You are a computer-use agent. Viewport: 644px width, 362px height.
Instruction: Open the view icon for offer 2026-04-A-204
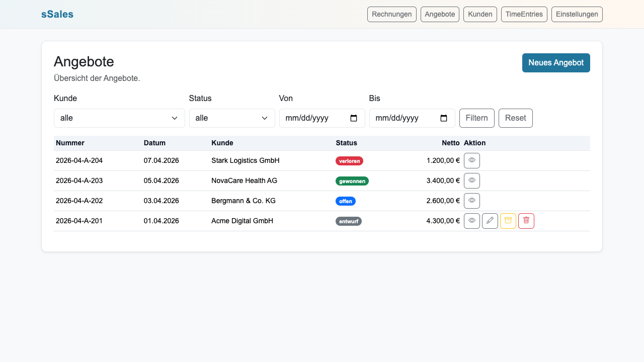pos(471,160)
